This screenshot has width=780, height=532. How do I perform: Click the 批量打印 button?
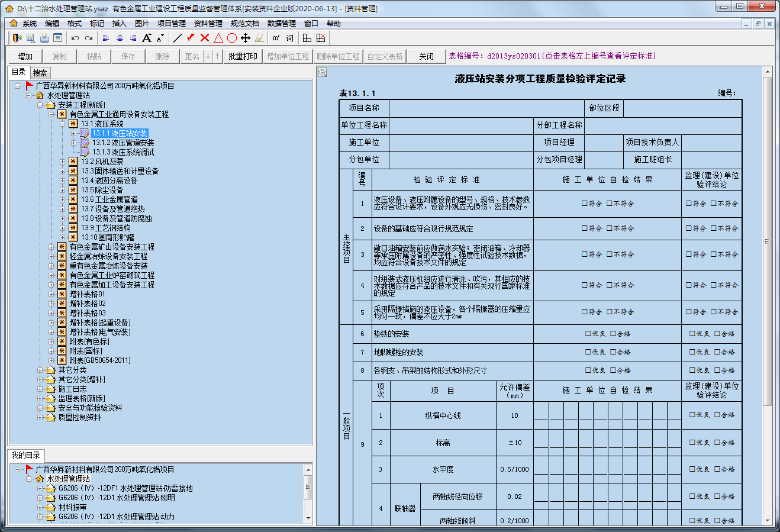243,56
